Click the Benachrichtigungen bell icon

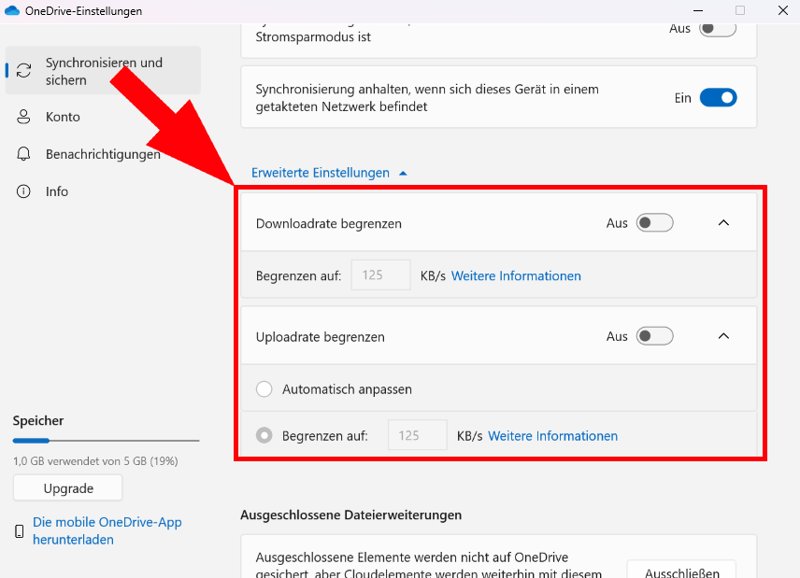coord(23,154)
